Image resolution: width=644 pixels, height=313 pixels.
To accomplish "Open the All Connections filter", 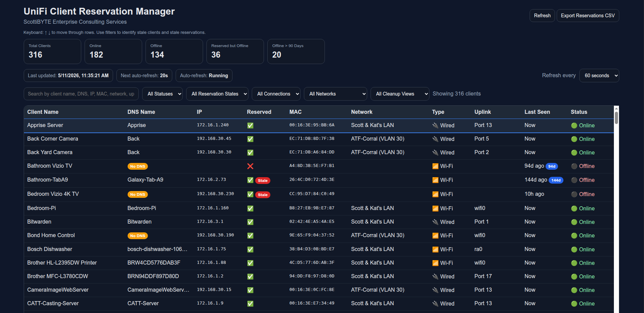I will point(276,94).
